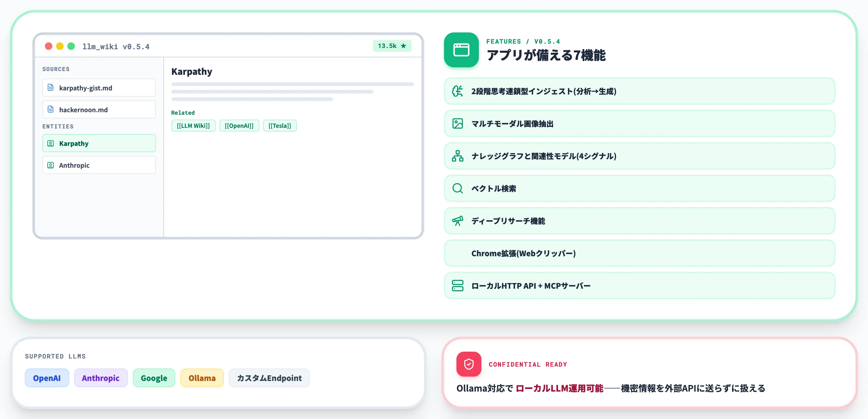868x419 pixels.
Task: Open hackernoon.md source
Action: click(x=99, y=109)
